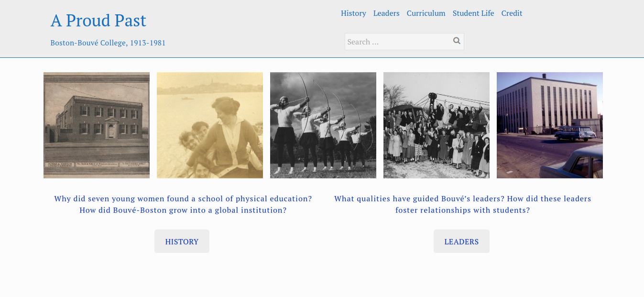Click the 'foster relationships with students?' line
This screenshot has width=644, height=297.
462,210
